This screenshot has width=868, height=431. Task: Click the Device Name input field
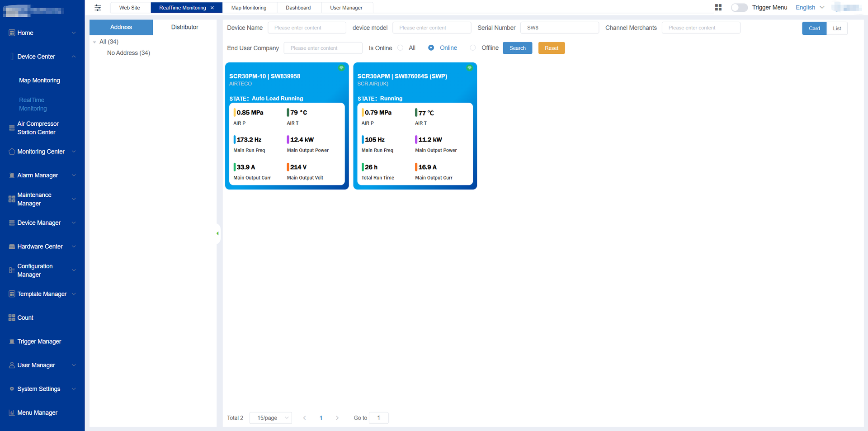(307, 28)
